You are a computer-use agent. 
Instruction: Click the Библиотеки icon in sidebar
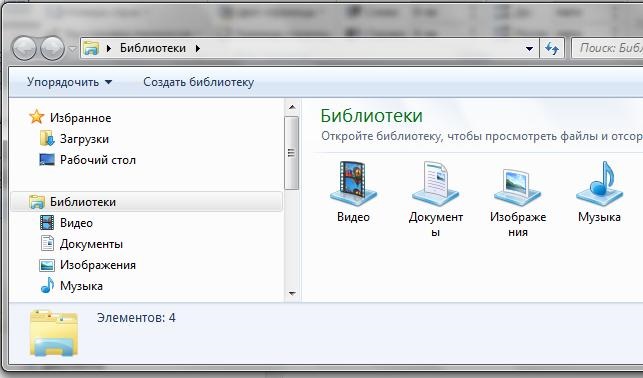coord(36,202)
